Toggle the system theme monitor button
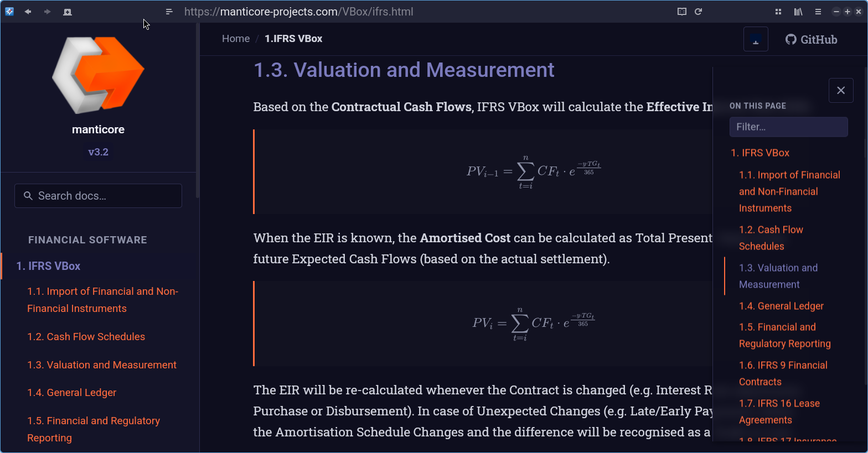 click(756, 39)
